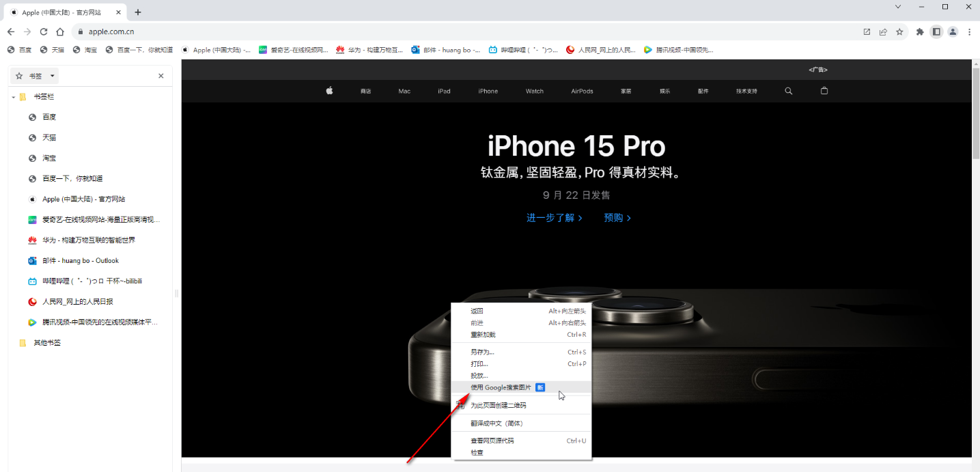Open the 腾讯视频 bookmark in the bookmarks bar
980x472 pixels.
679,50
